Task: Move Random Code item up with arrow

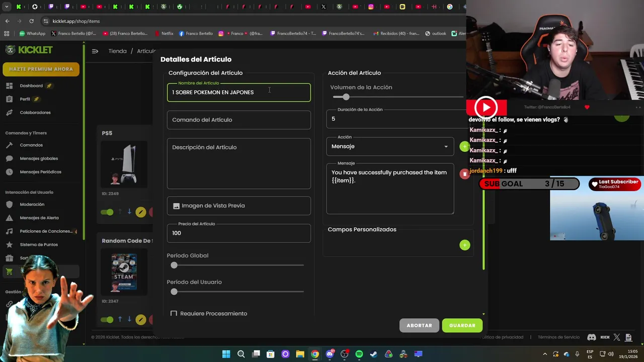Action: (x=120, y=319)
